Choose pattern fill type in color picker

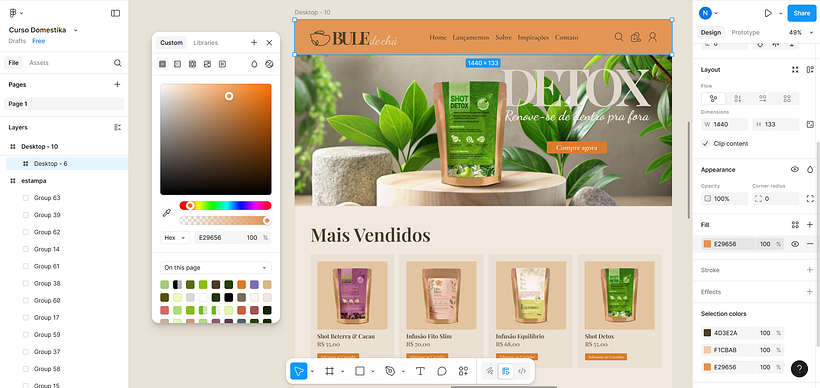pos(192,64)
